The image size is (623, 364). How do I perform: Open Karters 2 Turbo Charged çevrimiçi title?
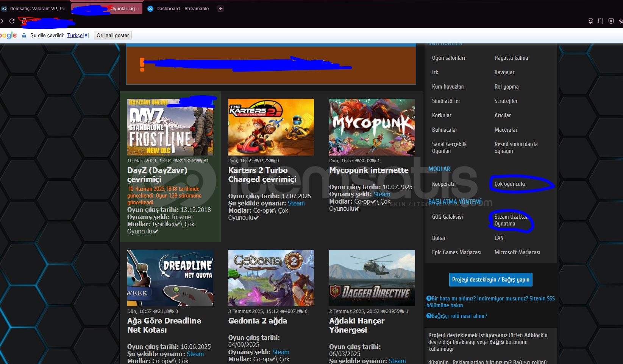tap(262, 175)
